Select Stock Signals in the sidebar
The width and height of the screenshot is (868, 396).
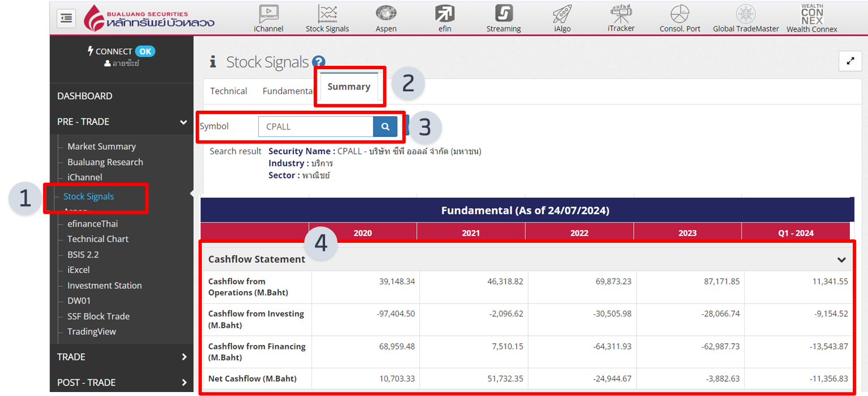coord(89,196)
